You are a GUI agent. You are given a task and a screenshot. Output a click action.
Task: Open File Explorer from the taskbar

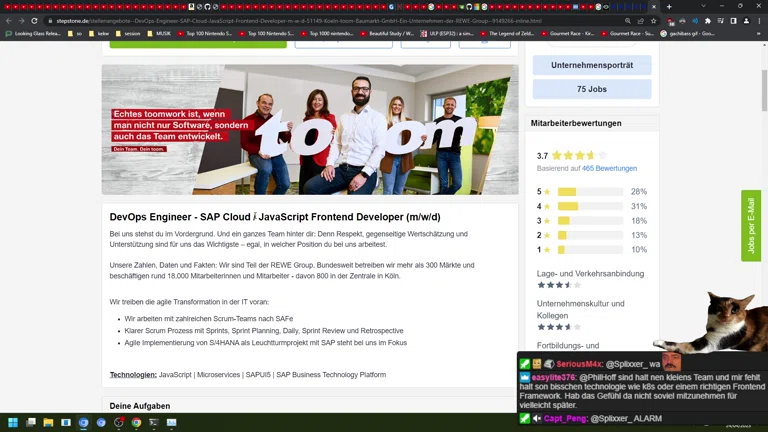pos(48,423)
